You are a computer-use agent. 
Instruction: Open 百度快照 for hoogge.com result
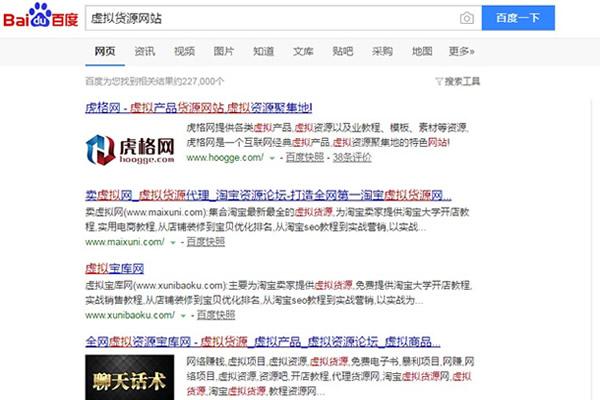(x=305, y=157)
